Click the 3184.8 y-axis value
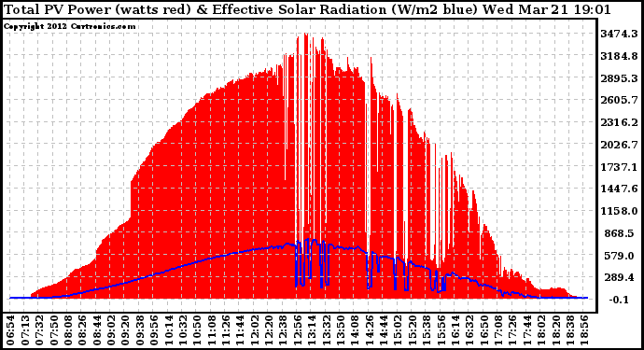 (619, 56)
